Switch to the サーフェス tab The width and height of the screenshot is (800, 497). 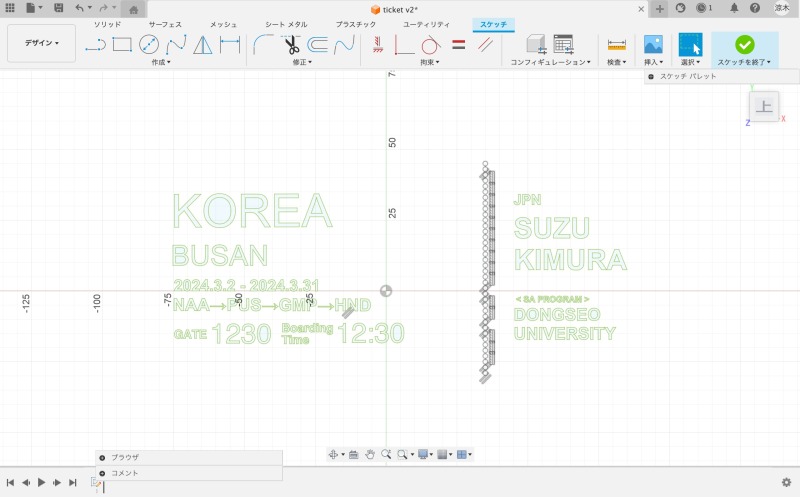(x=165, y=23)
